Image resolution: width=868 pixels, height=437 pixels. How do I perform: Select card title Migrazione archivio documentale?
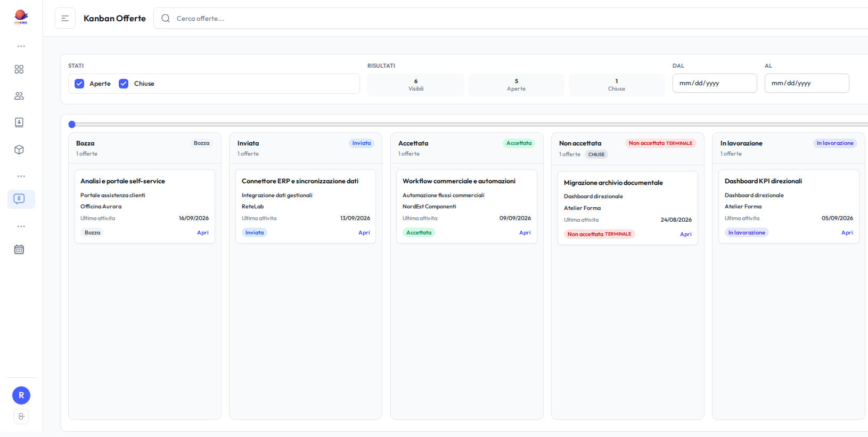tap(613, 183)
